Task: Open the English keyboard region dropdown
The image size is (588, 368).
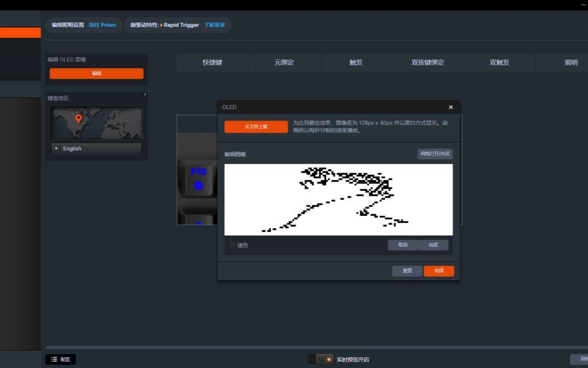Action: 96,148
